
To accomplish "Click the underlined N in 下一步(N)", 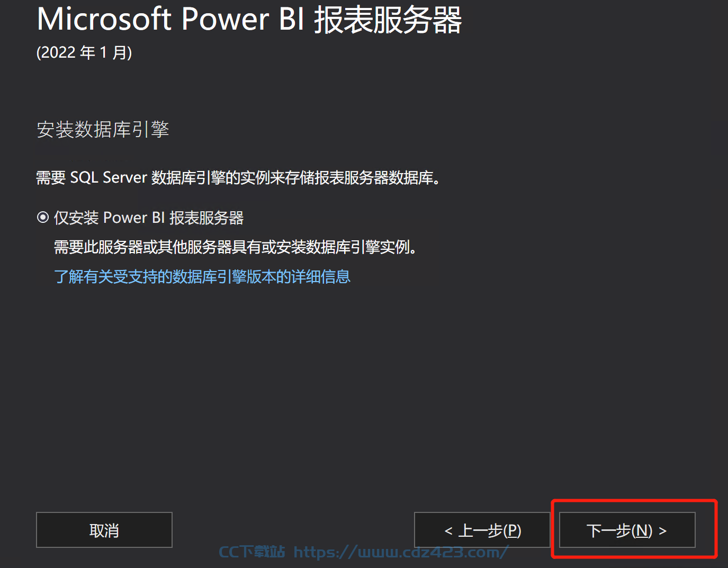I will [x=642, y=530].
